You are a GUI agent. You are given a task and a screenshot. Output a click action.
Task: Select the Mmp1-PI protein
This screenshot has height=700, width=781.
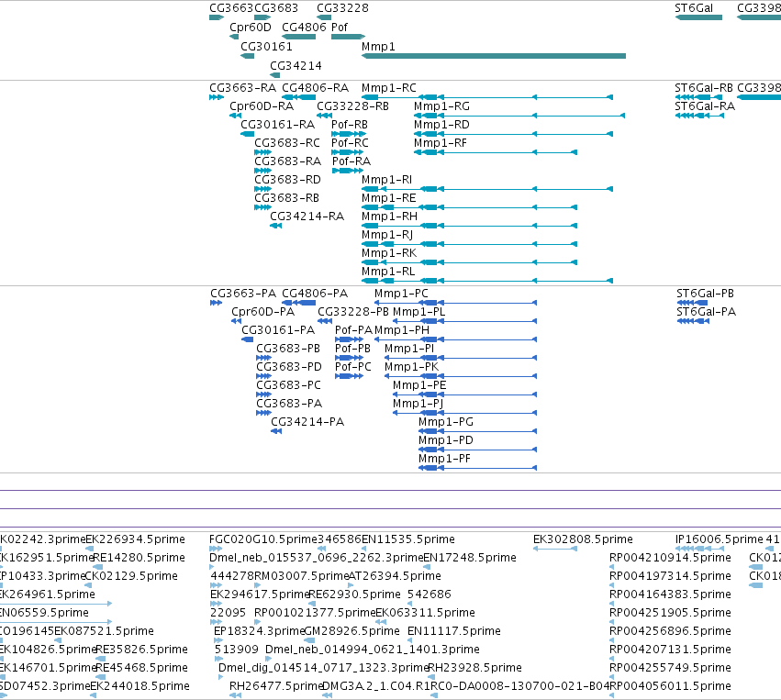pos(460,358)
